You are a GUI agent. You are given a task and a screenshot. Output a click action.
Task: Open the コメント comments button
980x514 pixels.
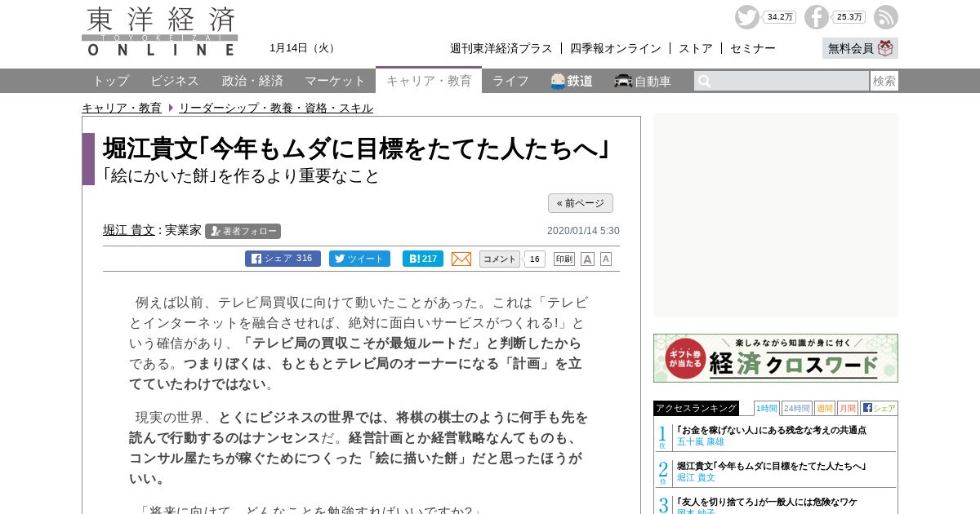coord(499,259)
